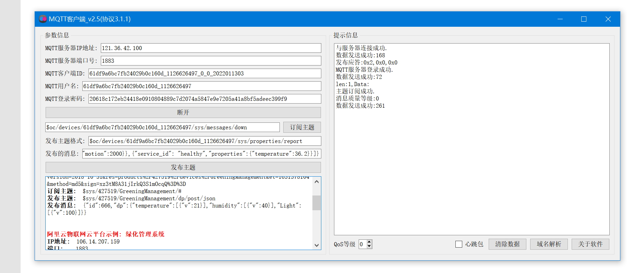
Task: Click the log line 数据发送成功:261
Action: 360,106
